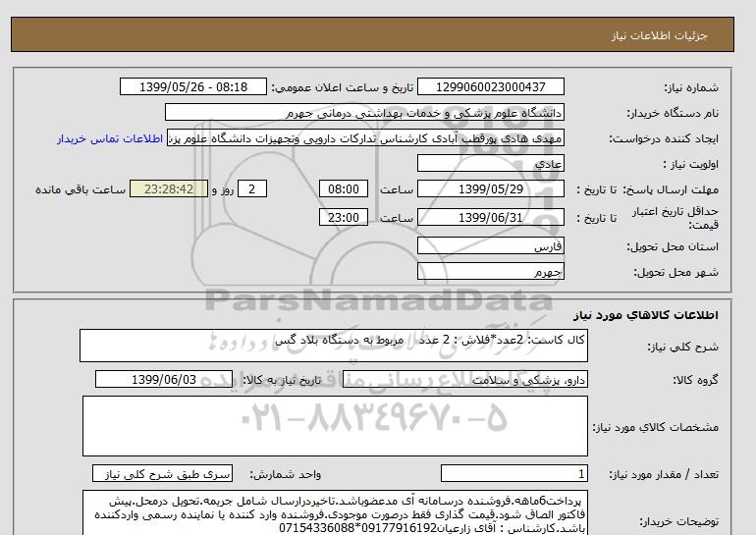Select the buyer organization name field
The width and height of the screenshot is (756, 535).
point(364,112)
